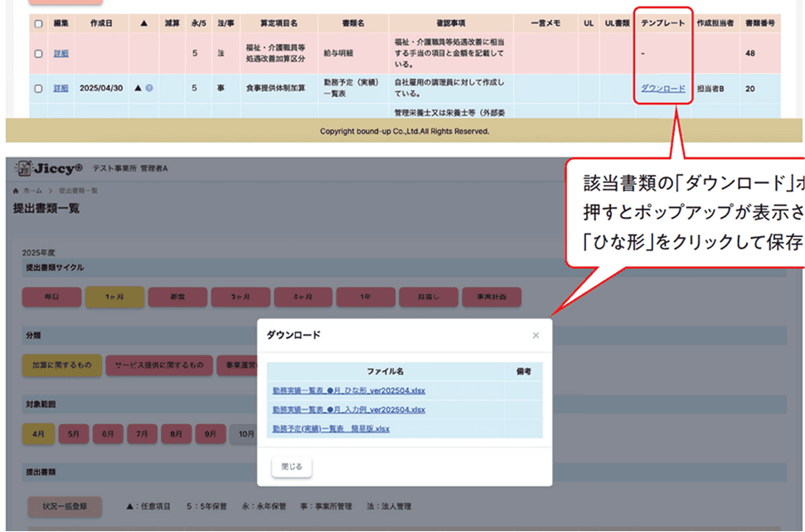Download the ひな形_ver202504.xlsx file
The height and width of the screenshot is (532, 805).
point(348,390)
